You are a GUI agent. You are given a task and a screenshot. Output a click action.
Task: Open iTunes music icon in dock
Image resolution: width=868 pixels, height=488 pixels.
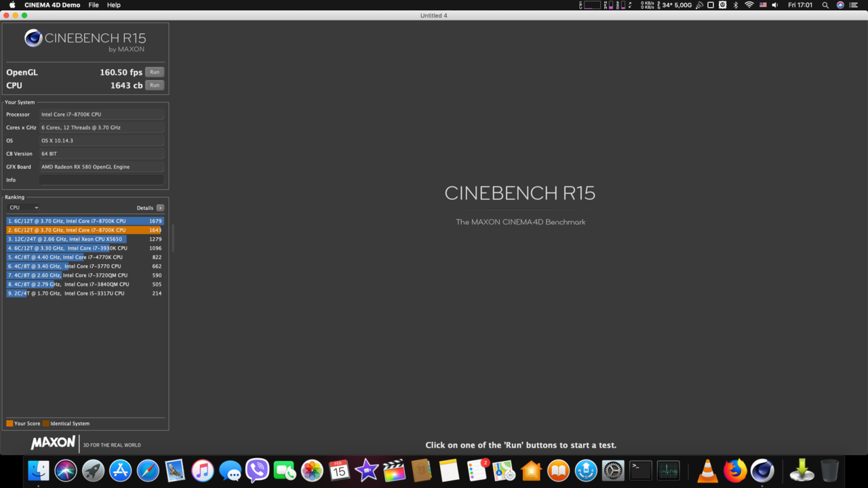pyautogui.click(x=203, y=470)
